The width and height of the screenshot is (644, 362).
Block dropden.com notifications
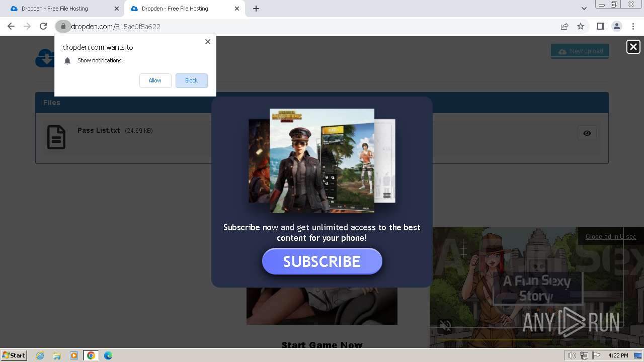pos(191,80)
